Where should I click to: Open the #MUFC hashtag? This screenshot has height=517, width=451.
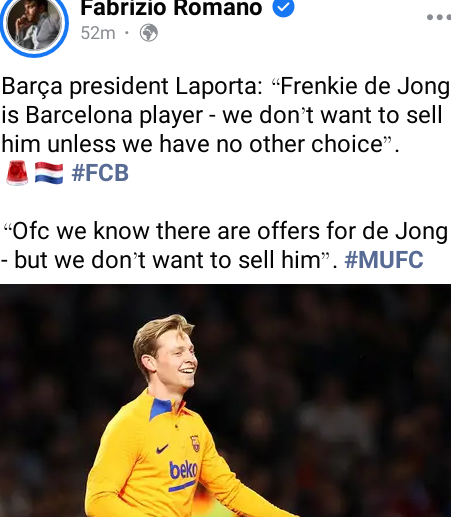(x=384, y=260)
